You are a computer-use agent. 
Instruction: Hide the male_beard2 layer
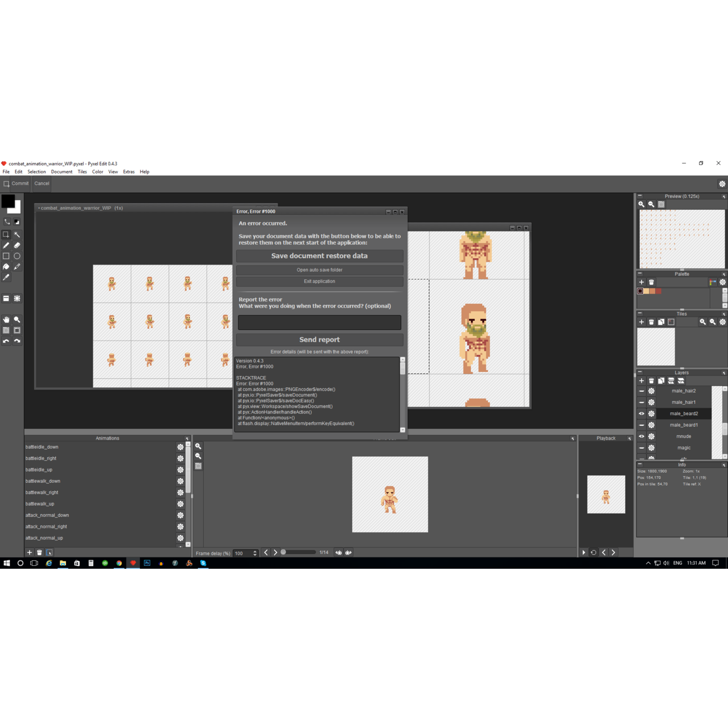[x=642, y=413]
